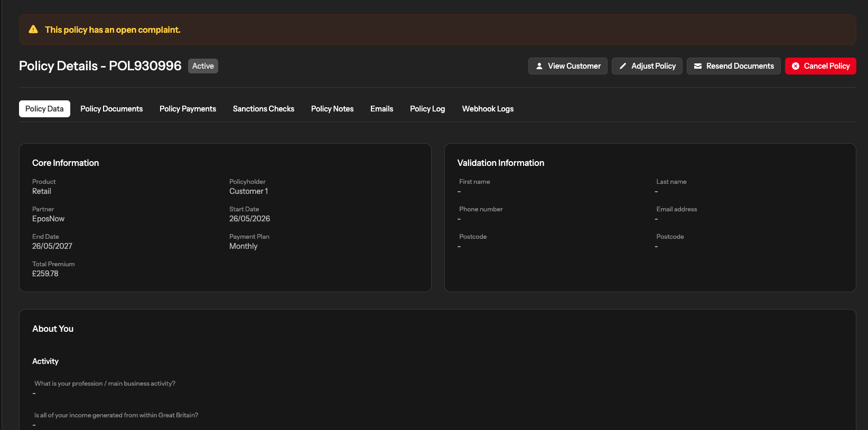Open the Policy Notes tab
The height and width of the screenshot is (430, 868).
[x=332, y=109]
